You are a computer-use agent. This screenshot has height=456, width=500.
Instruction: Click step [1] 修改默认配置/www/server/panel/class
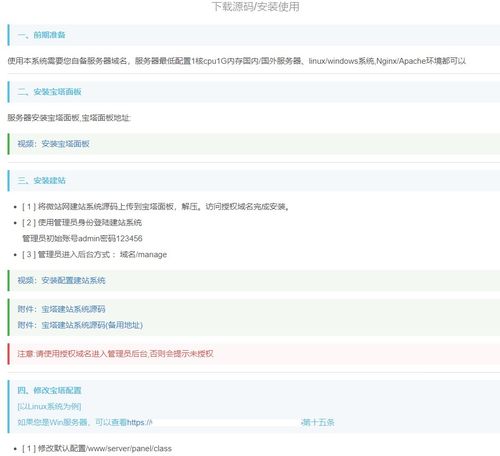(x=97, y=448)
